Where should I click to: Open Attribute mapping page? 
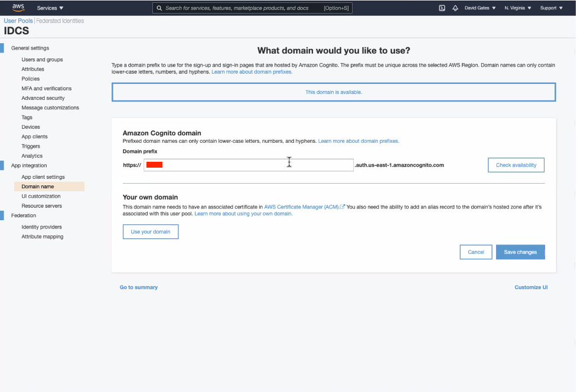tap(43, 237)
